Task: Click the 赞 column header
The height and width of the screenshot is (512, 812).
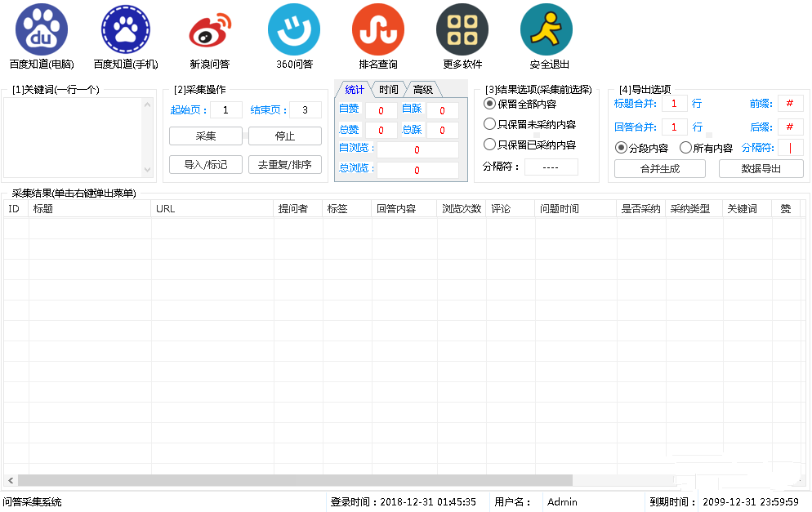Action: 786,208
